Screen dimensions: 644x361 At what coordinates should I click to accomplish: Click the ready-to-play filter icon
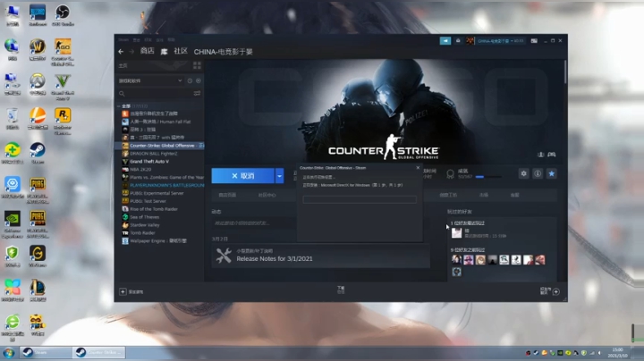199,80
